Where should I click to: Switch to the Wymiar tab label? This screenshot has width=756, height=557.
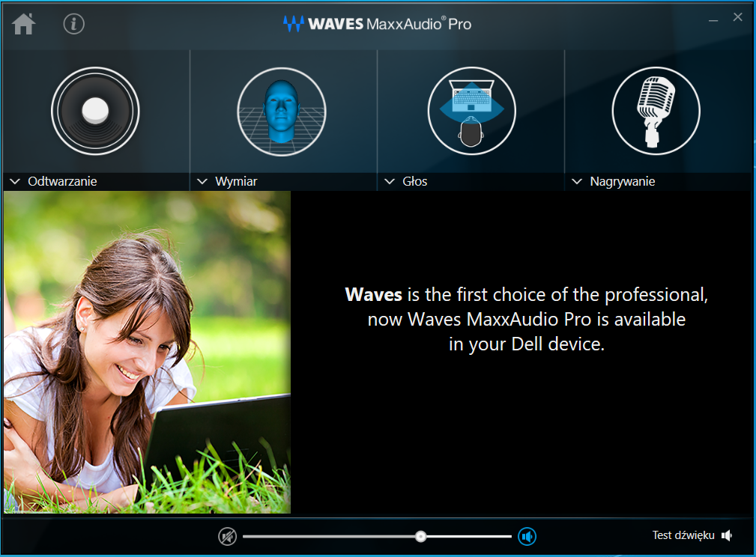(x=236, y=181)
